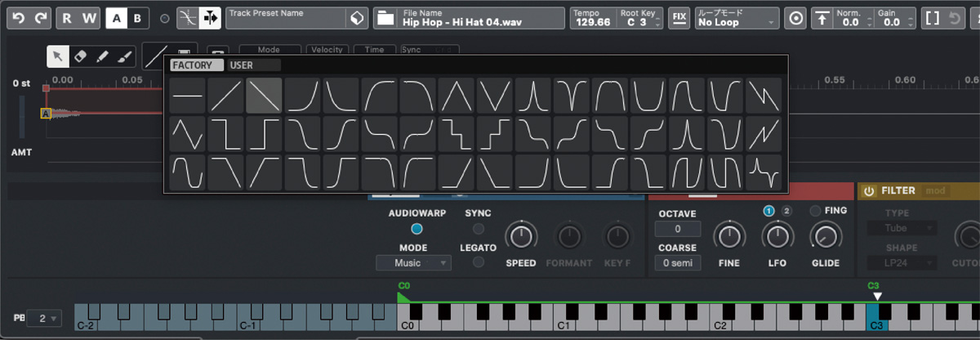Choose the square step-up shape preset
Screen dimensions: 980x340
click(264, 133)
